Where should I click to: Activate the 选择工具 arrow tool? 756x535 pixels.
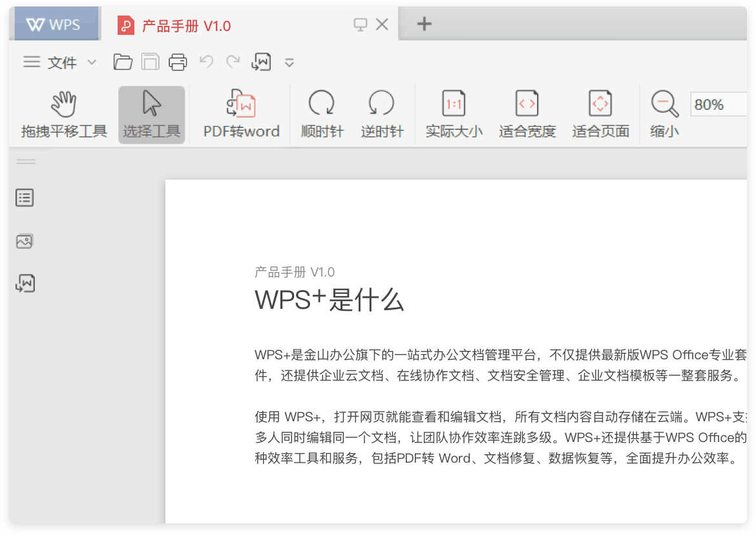point(151,114)
